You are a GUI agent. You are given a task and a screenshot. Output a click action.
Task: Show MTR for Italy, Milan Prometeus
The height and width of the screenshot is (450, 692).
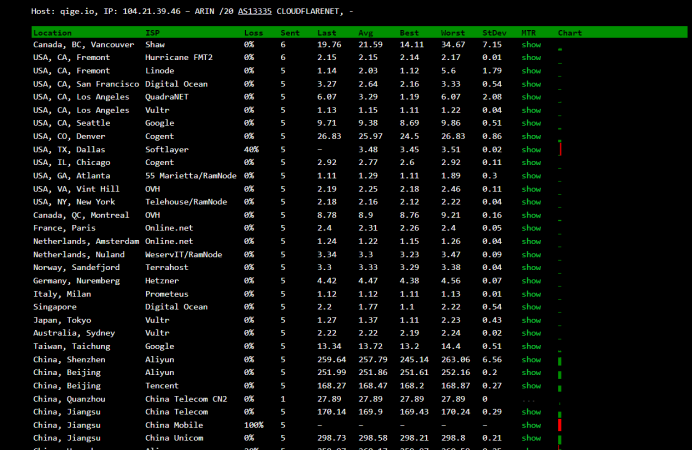(531, 294)
